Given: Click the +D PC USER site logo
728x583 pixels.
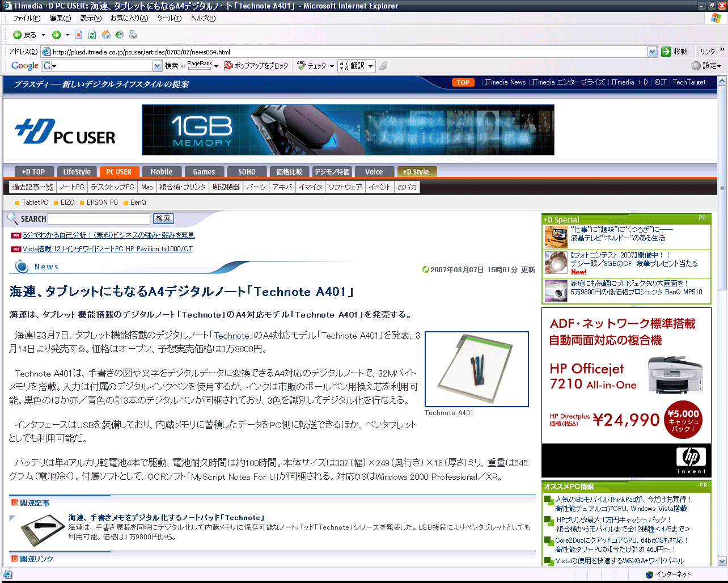Looking at the screenshot, I should (65, 132).
